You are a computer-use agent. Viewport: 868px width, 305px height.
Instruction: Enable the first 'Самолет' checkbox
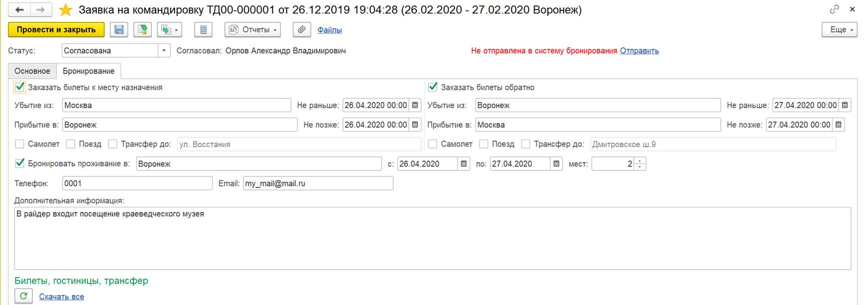coord(19,144)
